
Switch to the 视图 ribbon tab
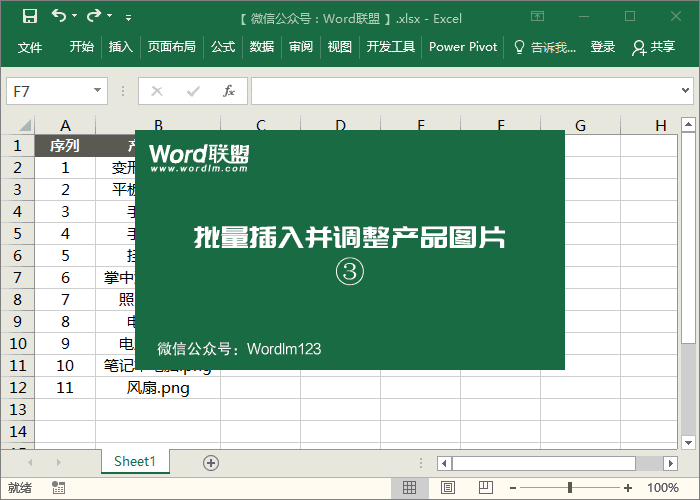pyautogui.click(x=340, y=46)
